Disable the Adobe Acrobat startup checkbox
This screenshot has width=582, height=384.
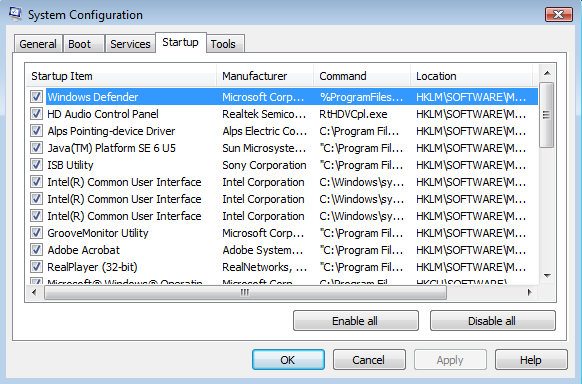(x=36, y=250)
